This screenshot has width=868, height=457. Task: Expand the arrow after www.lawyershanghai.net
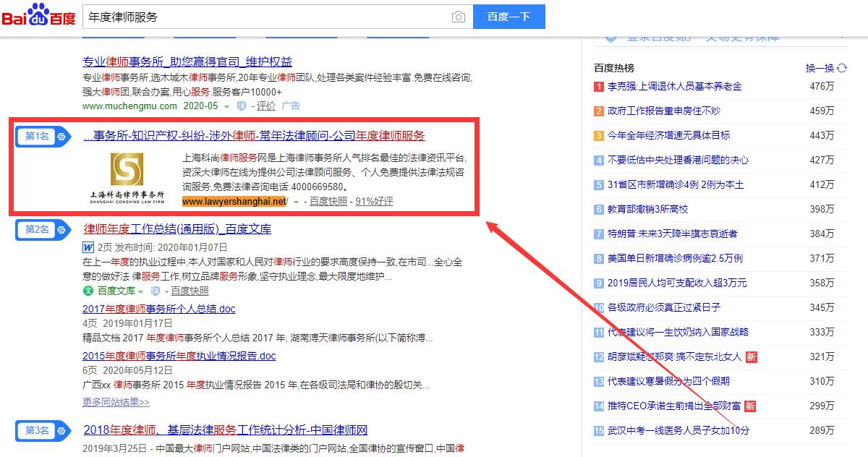[296, 202]
